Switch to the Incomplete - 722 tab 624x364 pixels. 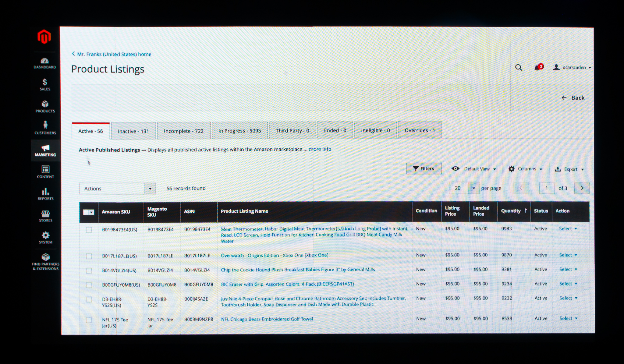pyautogui.click(x=184, y=131)
